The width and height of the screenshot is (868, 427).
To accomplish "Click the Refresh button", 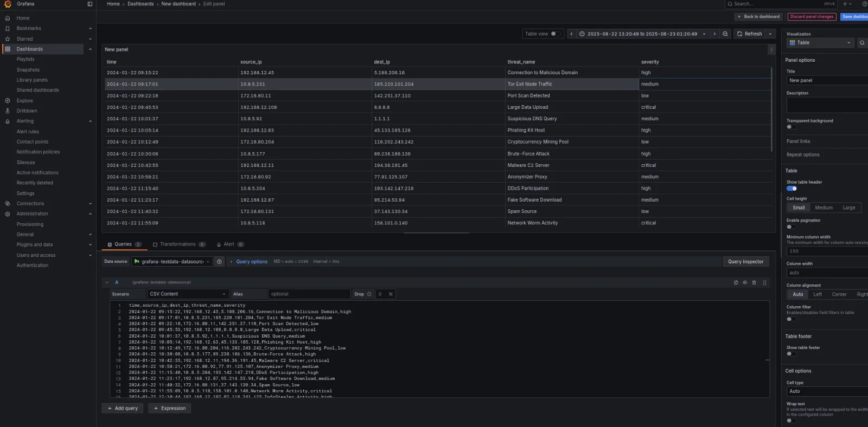I will [750, 34].
